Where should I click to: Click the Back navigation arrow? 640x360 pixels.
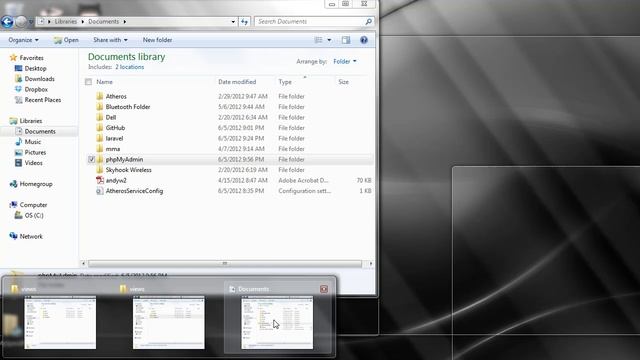pyautogui.click(x=7, y=22)
